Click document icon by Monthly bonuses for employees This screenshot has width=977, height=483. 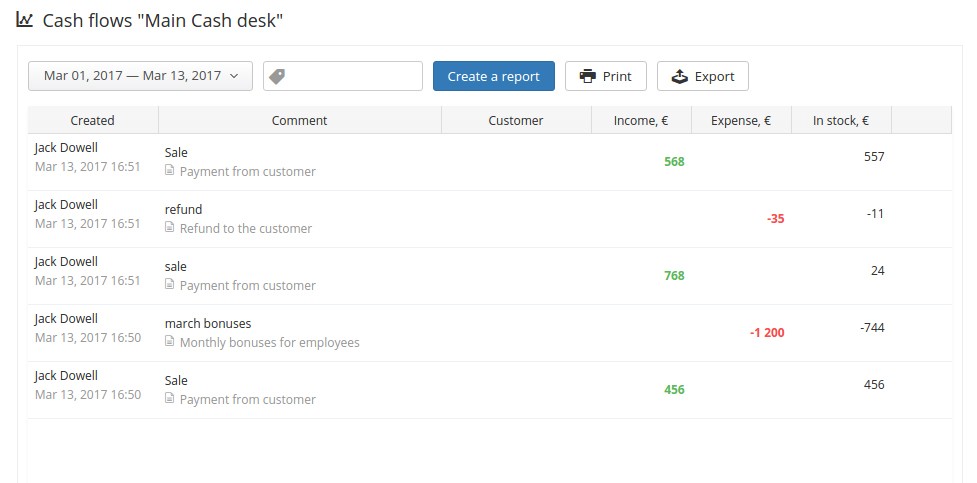pyautogui.click(x=169, y=342)
